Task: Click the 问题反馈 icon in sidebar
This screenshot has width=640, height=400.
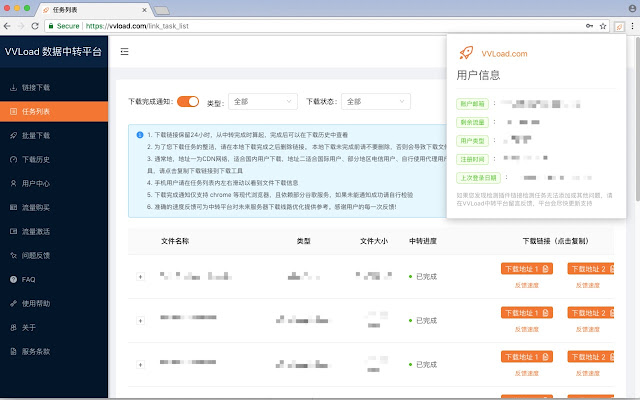Action: tap(13, 256)
